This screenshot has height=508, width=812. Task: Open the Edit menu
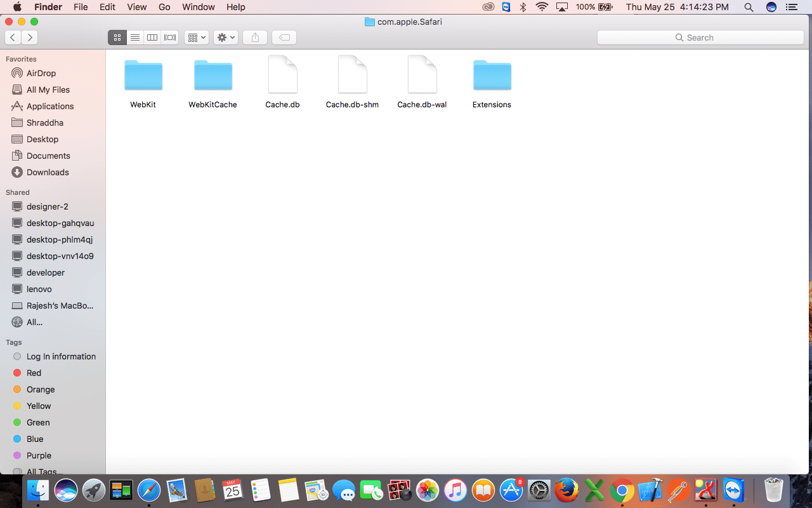[x=107, y=7]
